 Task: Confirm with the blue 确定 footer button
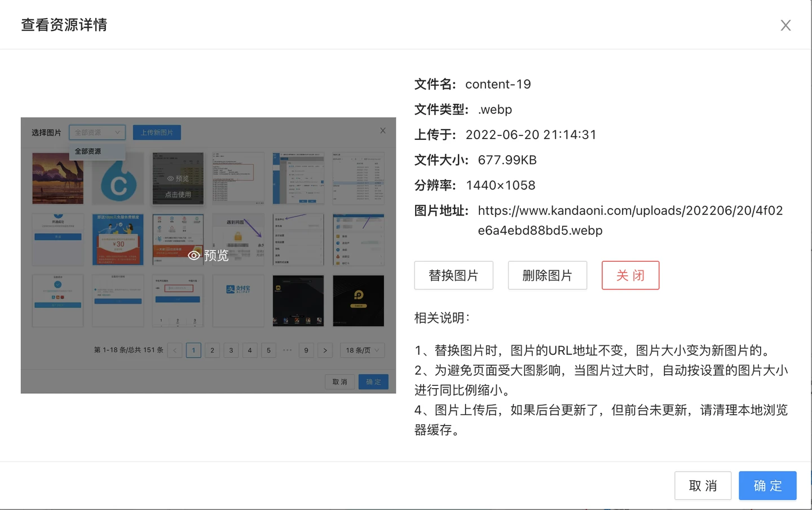click(x=767, y=486)
